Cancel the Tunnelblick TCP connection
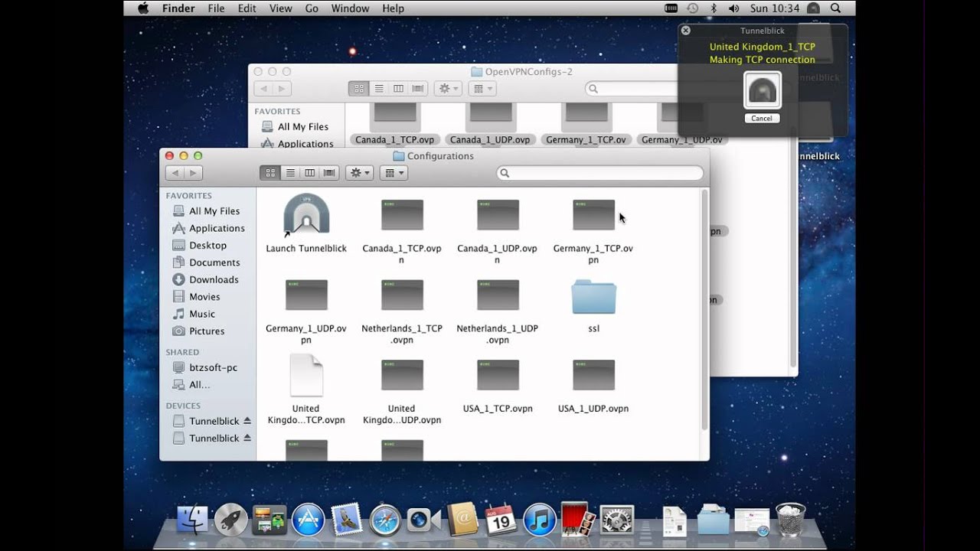The height and width of the screenshot is (551, 980). [762, 119]
